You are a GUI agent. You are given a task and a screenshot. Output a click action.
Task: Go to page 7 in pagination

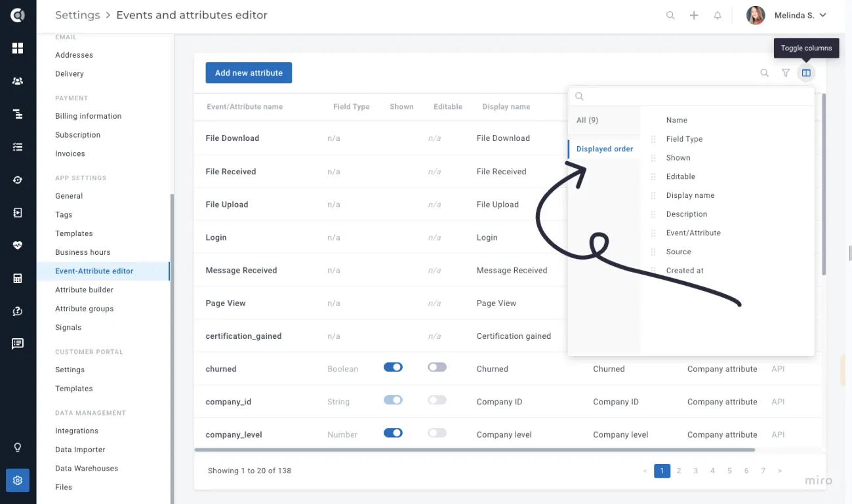pyautogui.click(x=763, y=471)
